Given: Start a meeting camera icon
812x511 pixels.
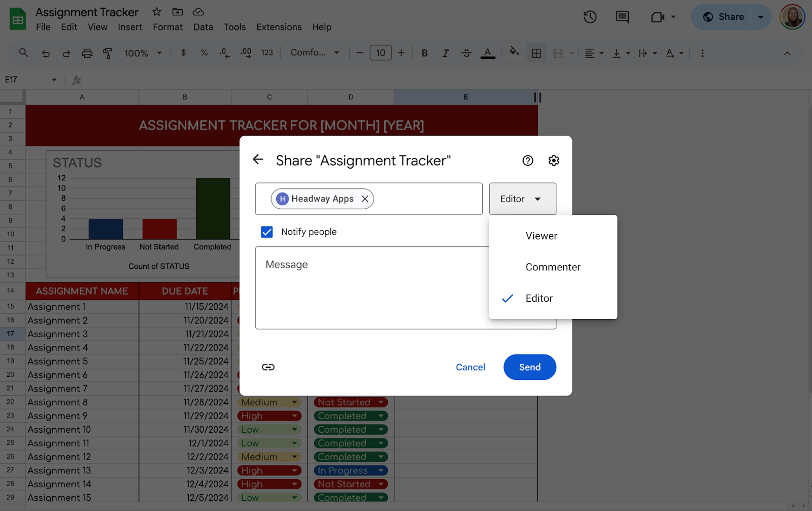Looking at the screenshot, I should tap(658, 17).
